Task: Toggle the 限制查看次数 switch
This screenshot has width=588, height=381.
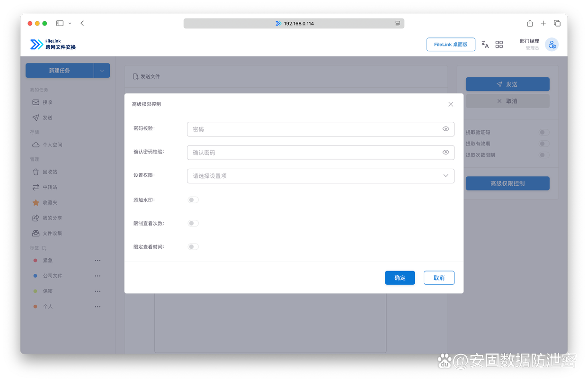Action: pyautogui.click(x=193, y=223)
